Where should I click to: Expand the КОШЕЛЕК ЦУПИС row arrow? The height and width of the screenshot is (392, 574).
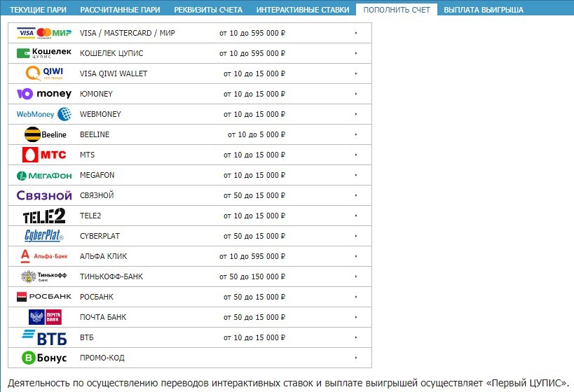[x=356, y=53]
